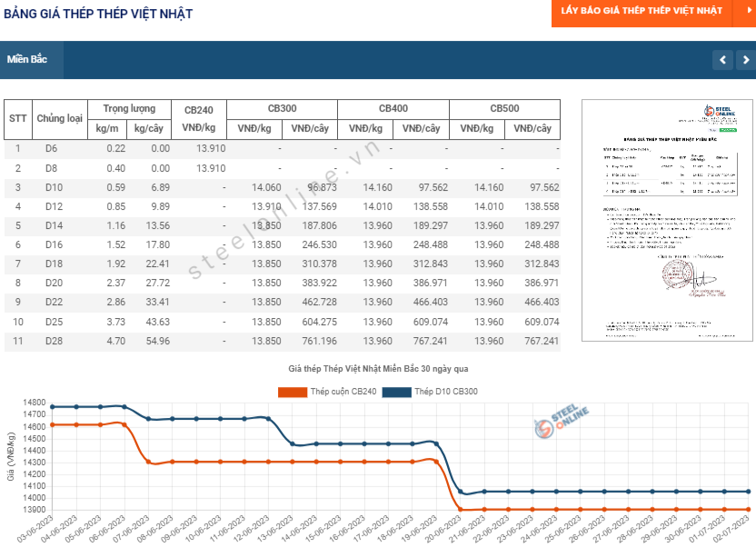The height and width of the screenshot is (547, 756).
Task: Select the D28 row in price table
Action: [282, 342]
